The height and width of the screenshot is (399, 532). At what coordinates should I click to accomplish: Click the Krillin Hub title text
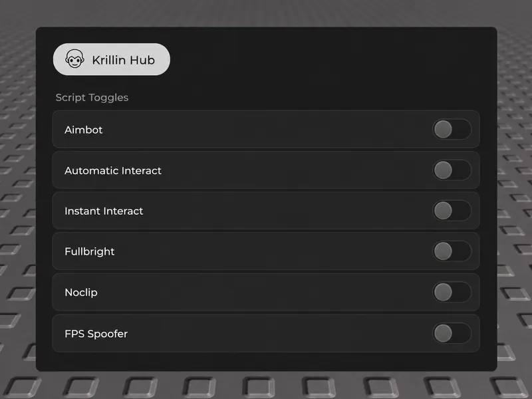click(x=124, y=60)
